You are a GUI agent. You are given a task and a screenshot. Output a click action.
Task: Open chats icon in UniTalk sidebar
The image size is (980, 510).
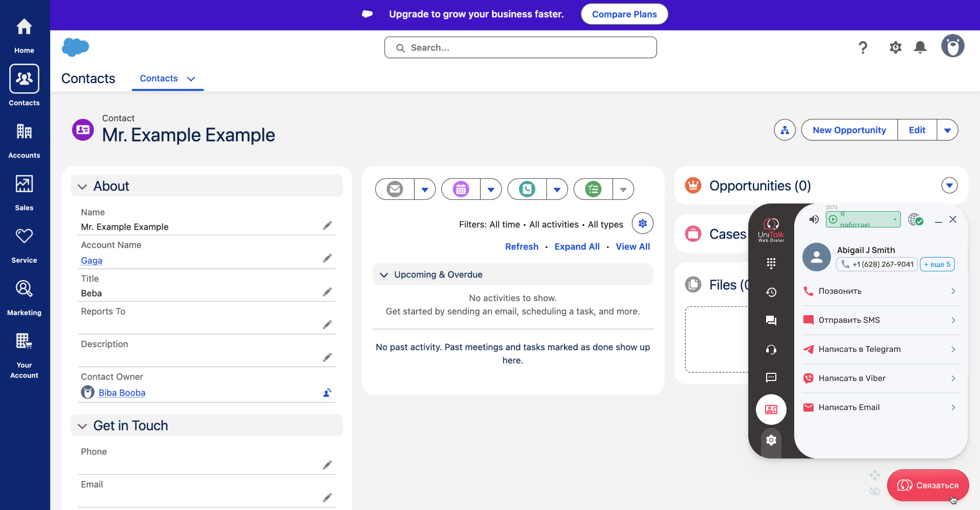(x=771, y=320)
